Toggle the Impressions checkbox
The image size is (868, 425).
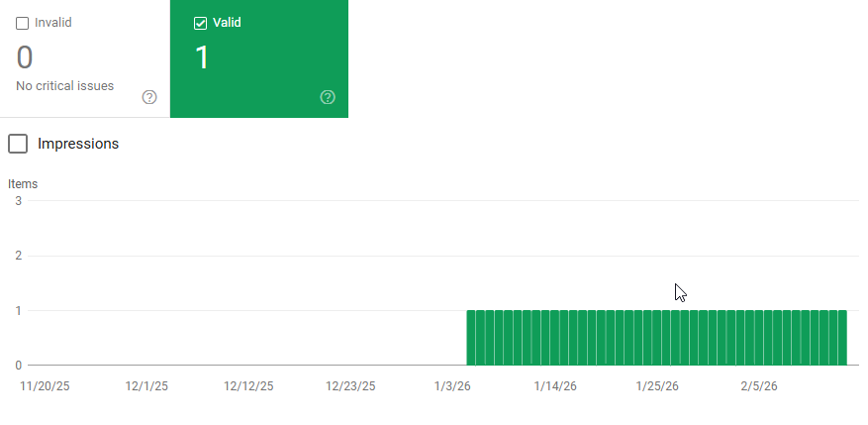18,144
